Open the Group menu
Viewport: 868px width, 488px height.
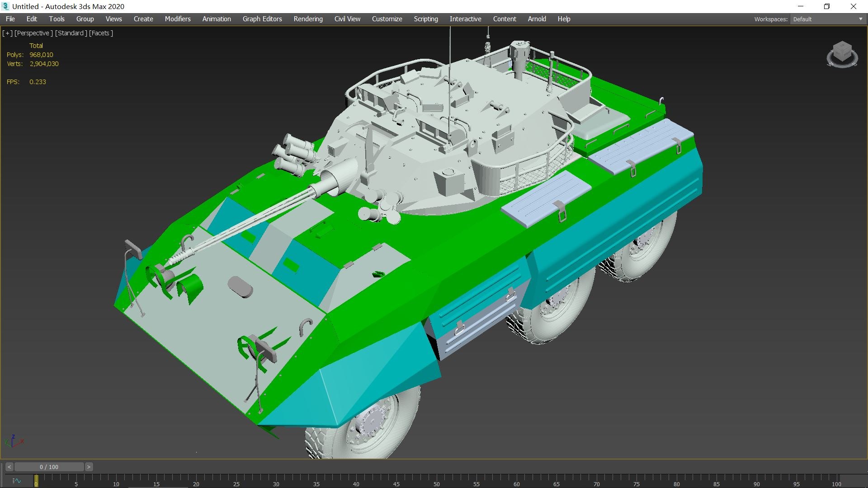(x=85, y=19)
